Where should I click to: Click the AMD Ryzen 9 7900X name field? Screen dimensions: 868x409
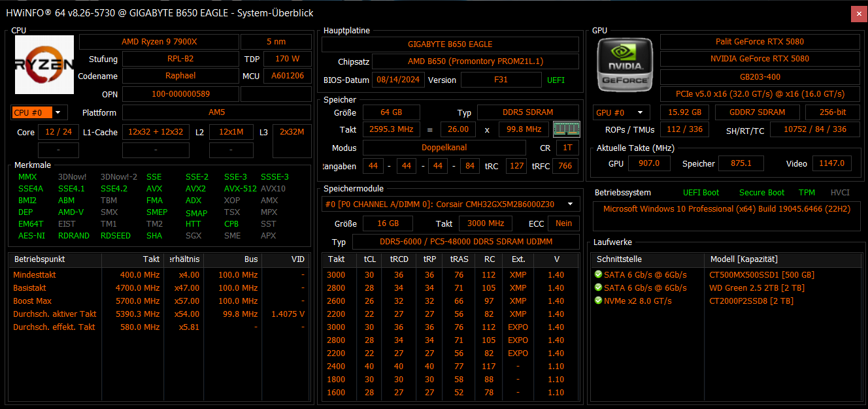(x=159, y=42)
